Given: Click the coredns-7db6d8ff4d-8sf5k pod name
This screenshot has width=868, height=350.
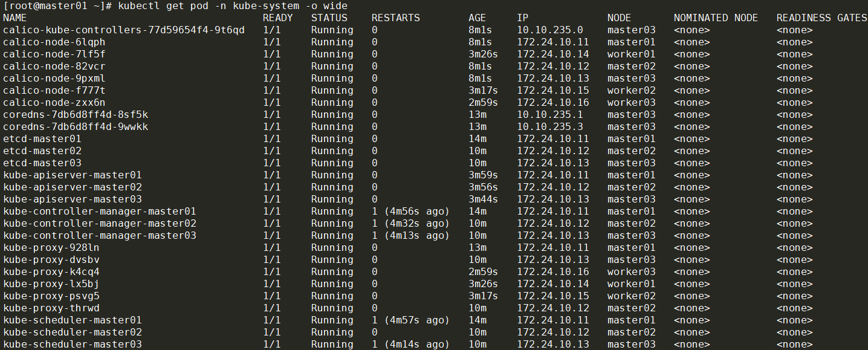Looking at the screenshot, I should click(76, 115).
